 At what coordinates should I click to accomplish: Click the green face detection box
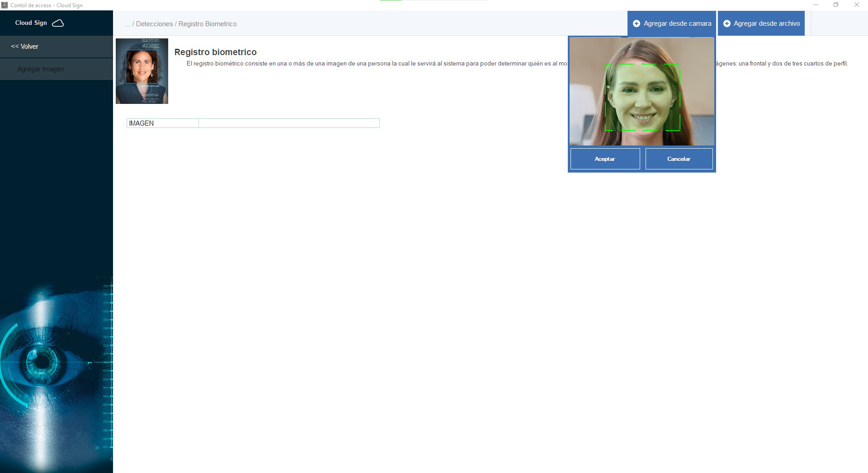pos(642,98)
